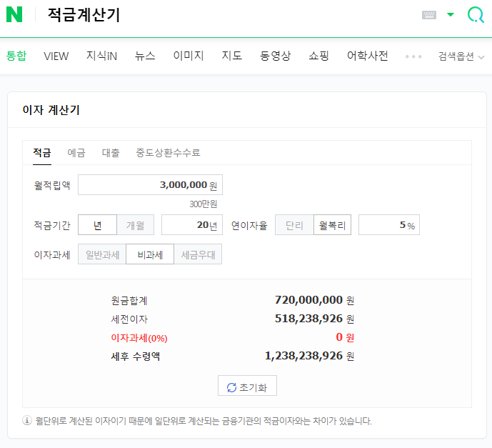492x448 pixels.
Task: Click the 5% interest rate field
Action: coord(389,225)
